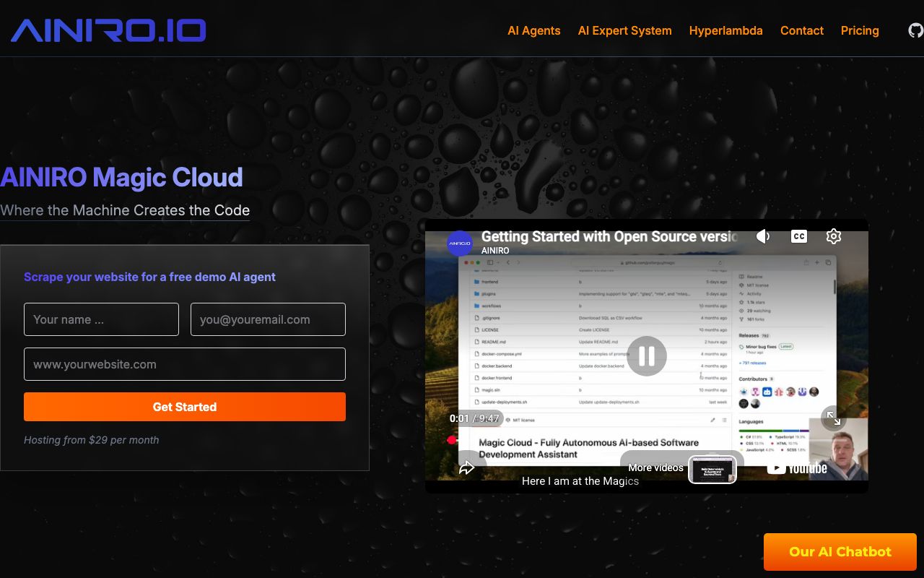Enter fullscreen using the expand arrows icon
Image resolution: width=924 pixels, height=578 pixels.
tap(834, 418)
